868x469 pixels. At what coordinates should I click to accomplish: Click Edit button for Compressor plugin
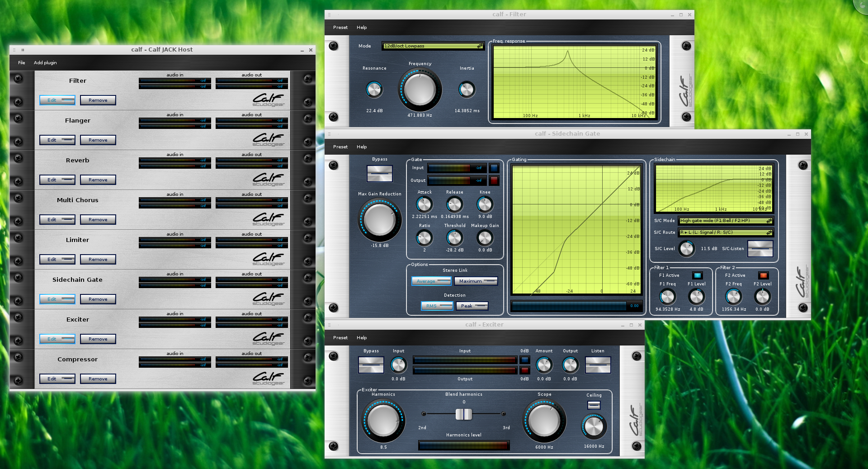pos(57,379)
